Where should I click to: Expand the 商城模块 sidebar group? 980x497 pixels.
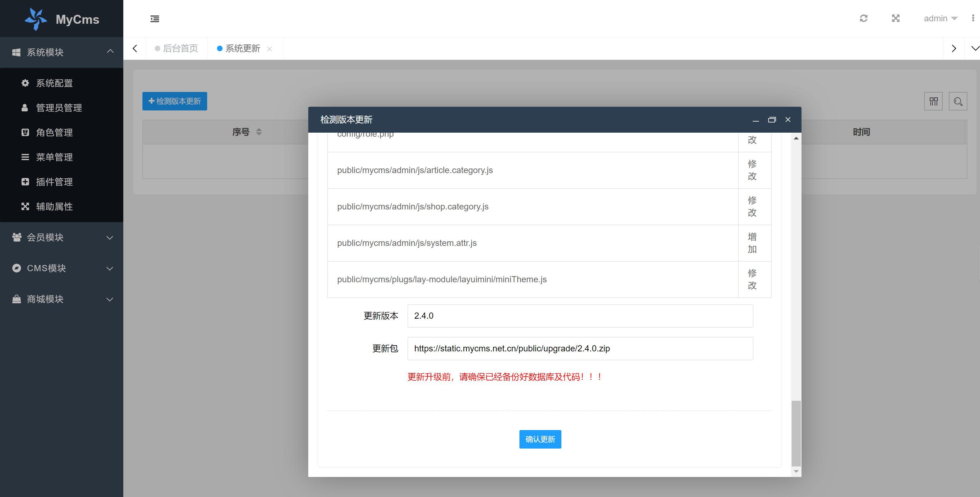tap(62, 299)
